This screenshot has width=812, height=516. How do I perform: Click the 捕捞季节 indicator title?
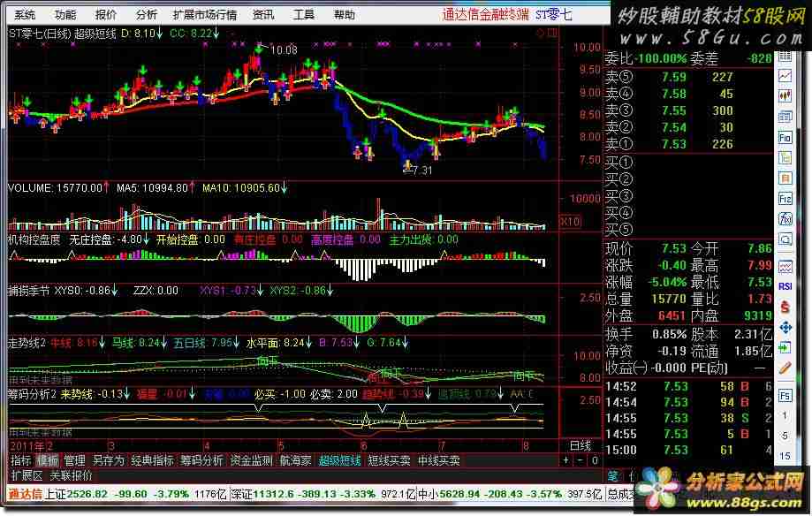(x=29, y=291)
